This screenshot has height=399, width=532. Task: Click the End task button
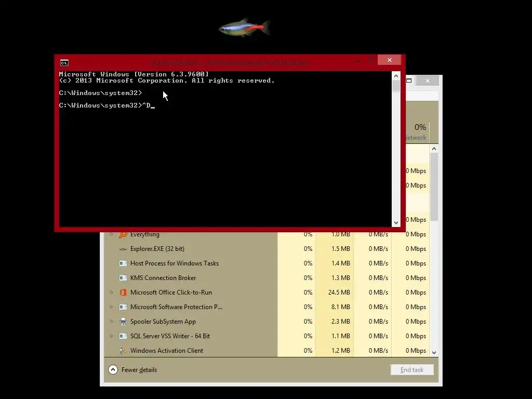(412, 370)
